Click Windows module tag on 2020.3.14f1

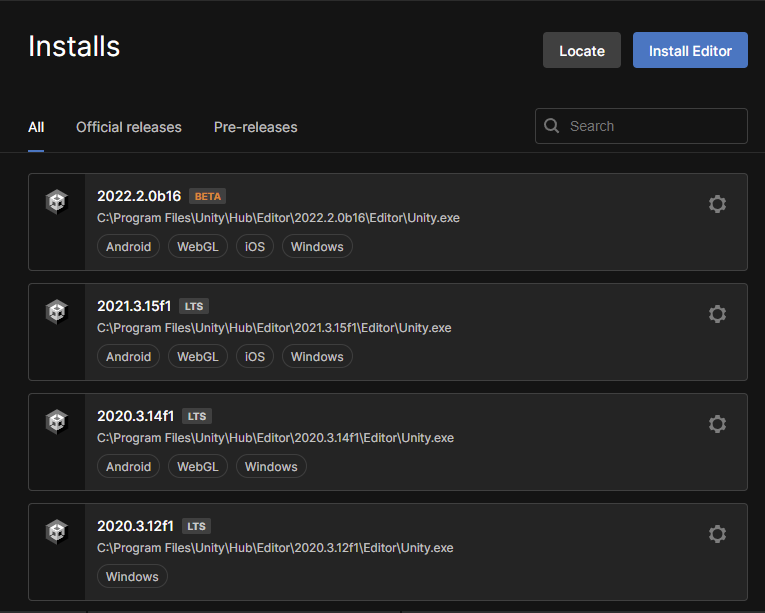tap(271, 467)
